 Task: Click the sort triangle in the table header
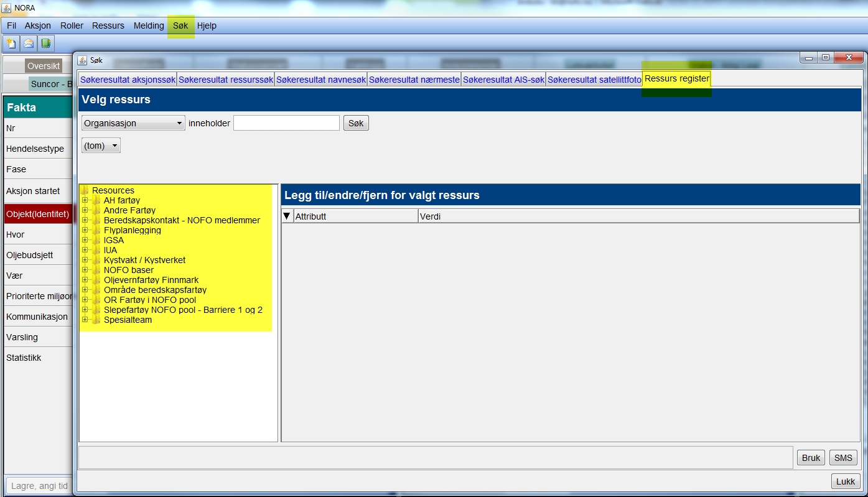click(x=287, y=216)
